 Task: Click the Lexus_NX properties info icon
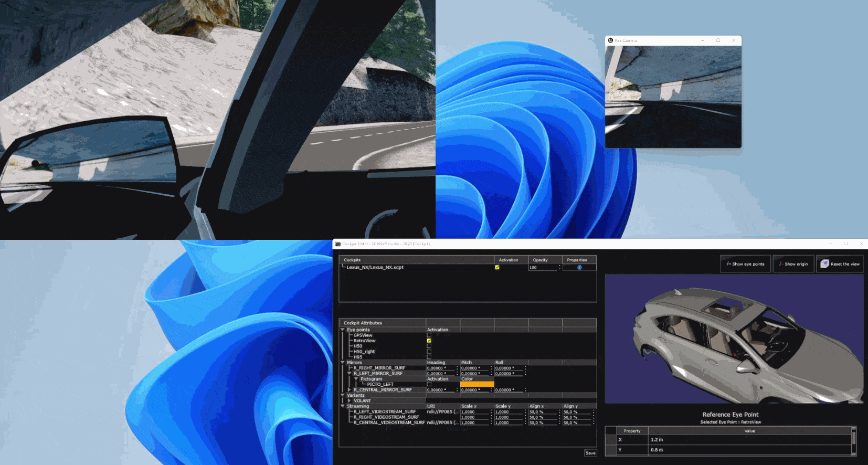579,268
